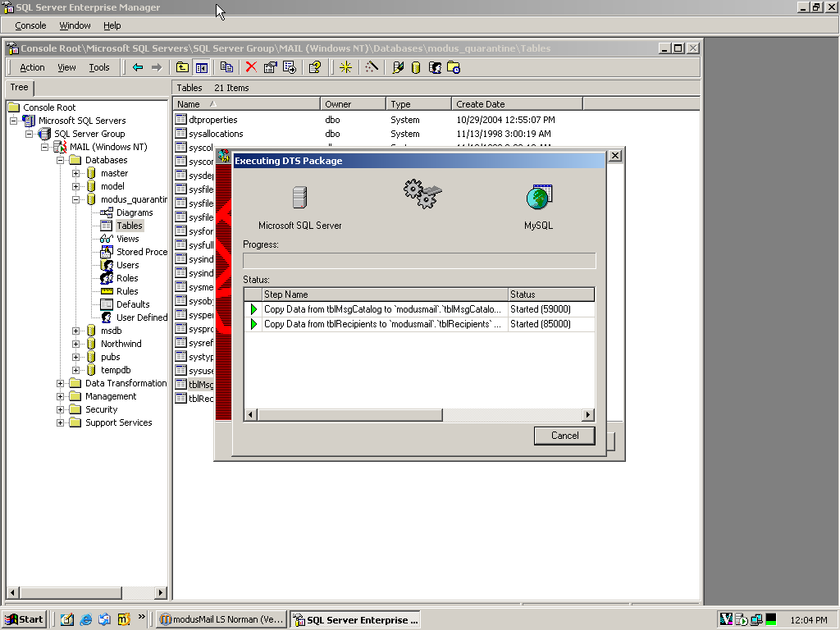Click right arrow of status list scrollbar
Image resolution: width=840 pixels, height=630 pixels.
pyautogui.click(x=588, y=414)
